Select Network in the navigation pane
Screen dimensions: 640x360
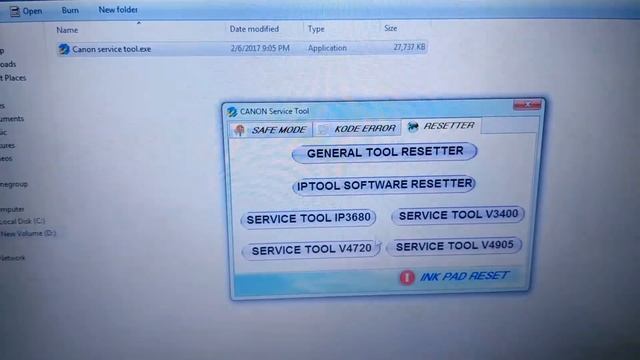[12, 258]
